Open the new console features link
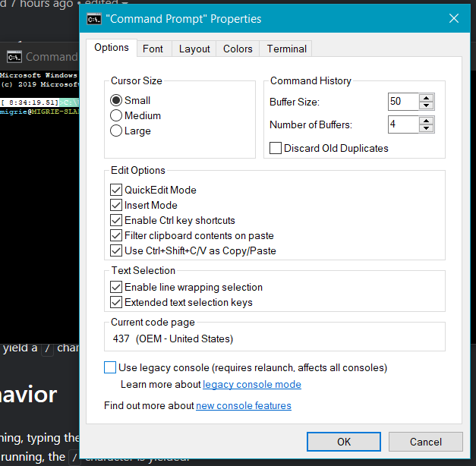The height and width of the screenshot is (466, 476). (x=244, y=405)
